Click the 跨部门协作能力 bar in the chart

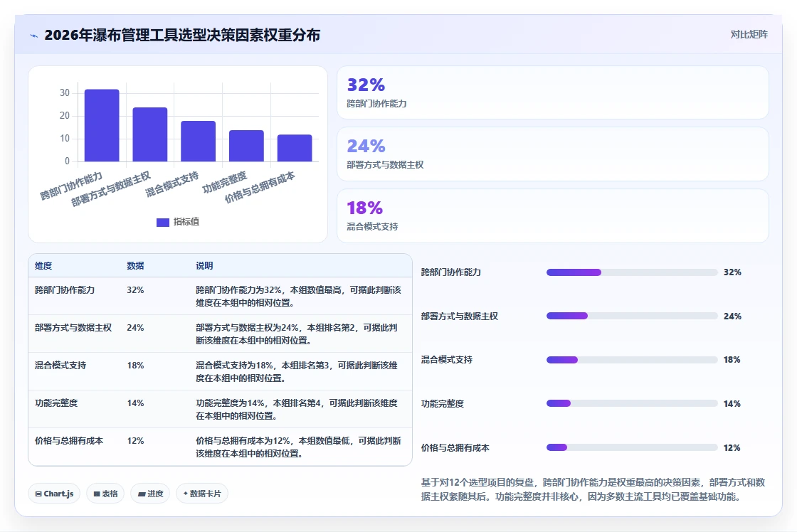tap(102, 125)
